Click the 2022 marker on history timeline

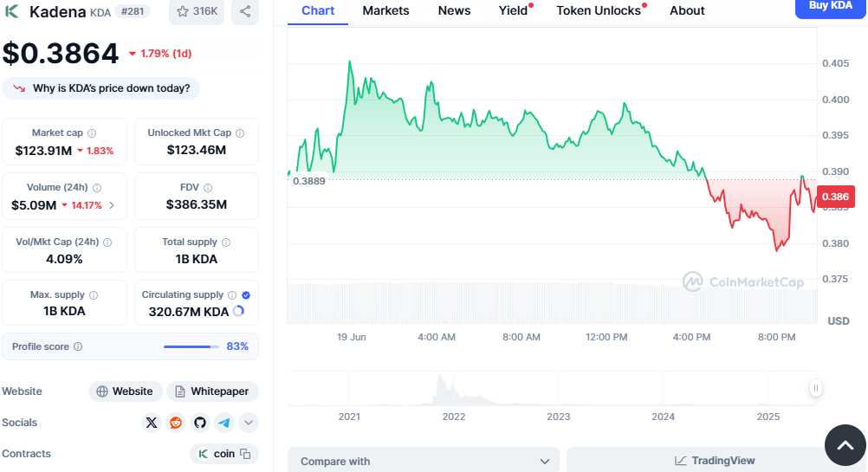(454, 417)
